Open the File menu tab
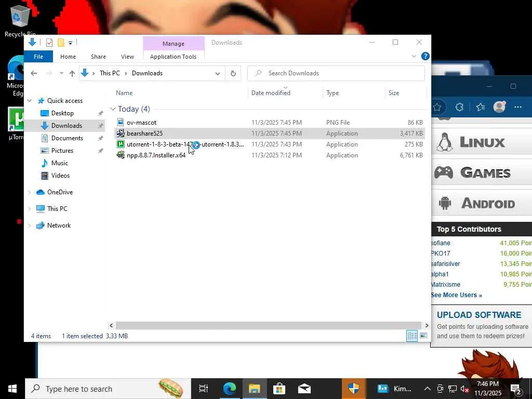 click(38, 57)
